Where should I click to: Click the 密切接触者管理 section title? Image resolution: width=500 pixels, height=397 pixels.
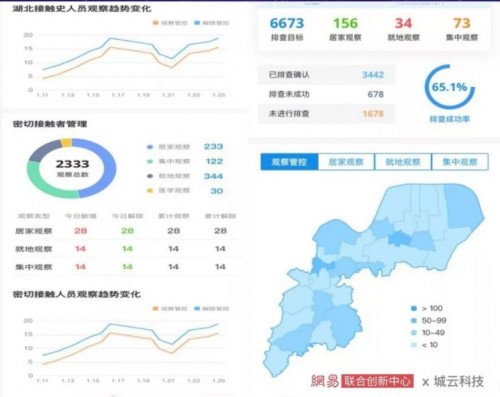50,124
